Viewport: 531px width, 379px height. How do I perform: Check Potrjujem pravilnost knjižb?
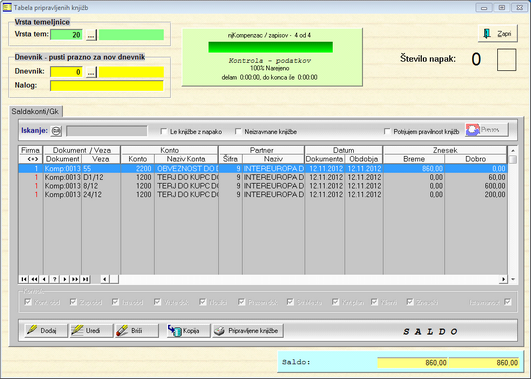click(387, 131)
